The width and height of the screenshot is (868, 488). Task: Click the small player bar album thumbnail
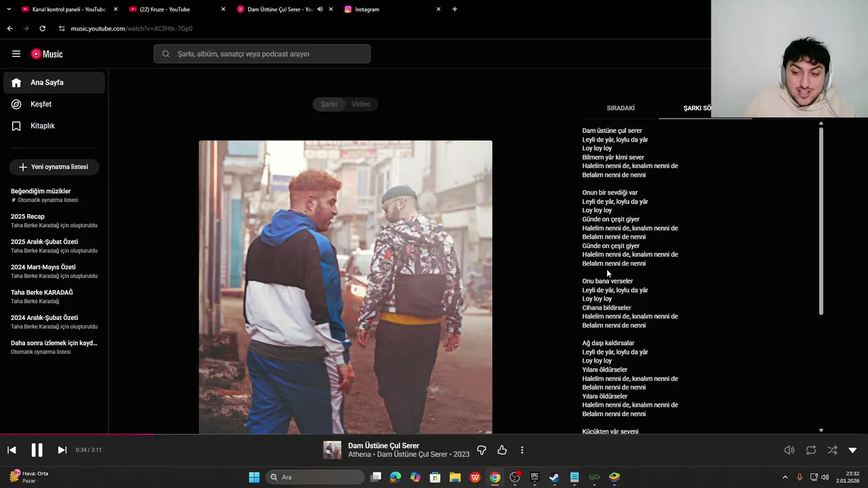point(332,450)
